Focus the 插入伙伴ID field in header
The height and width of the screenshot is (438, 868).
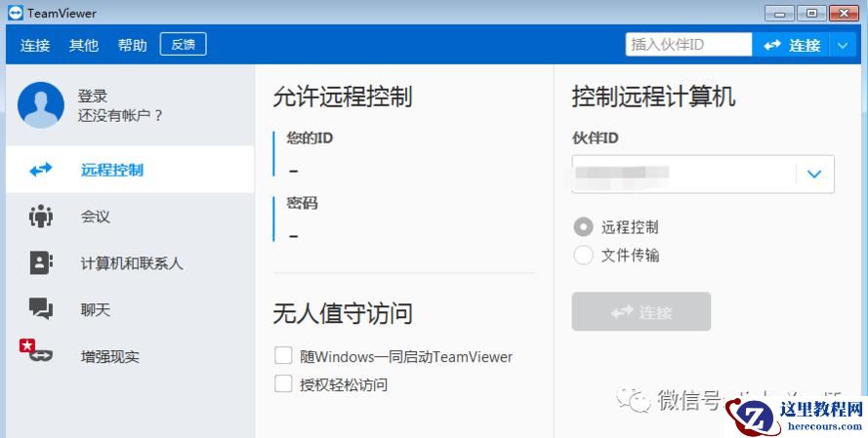[688, 45]
